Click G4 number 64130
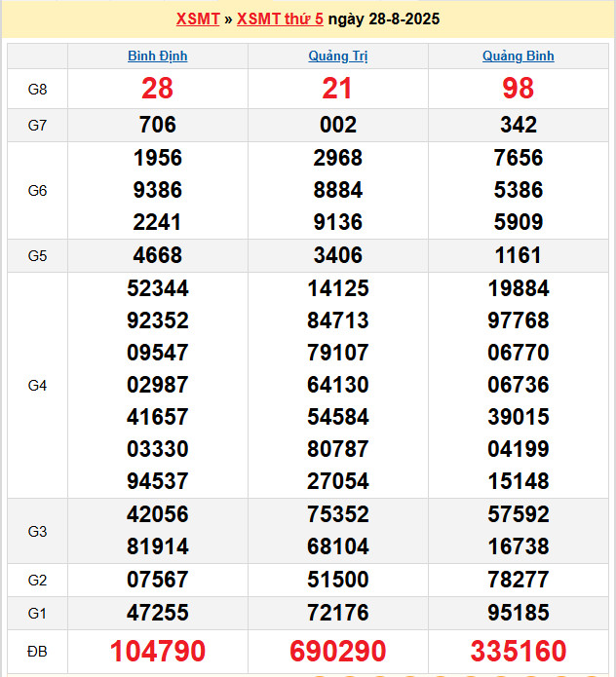 tap(338, 385)
